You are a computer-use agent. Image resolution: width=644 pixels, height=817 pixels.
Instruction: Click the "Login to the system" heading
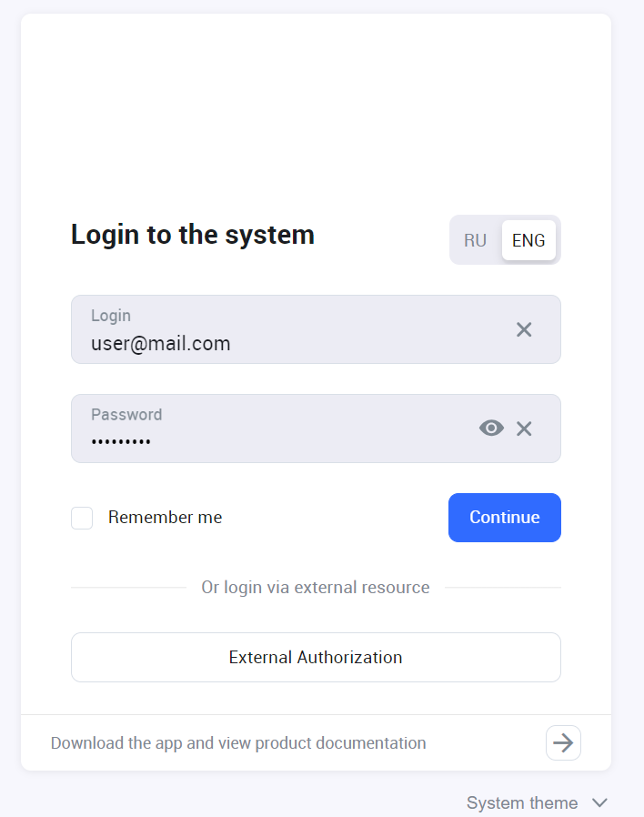tap(193, 235)
